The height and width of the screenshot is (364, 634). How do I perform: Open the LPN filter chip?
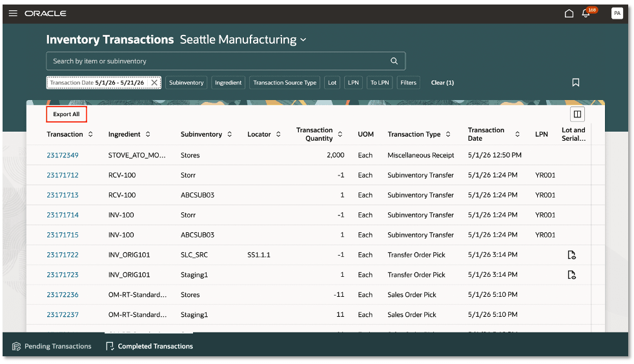[x=353, y=83]
